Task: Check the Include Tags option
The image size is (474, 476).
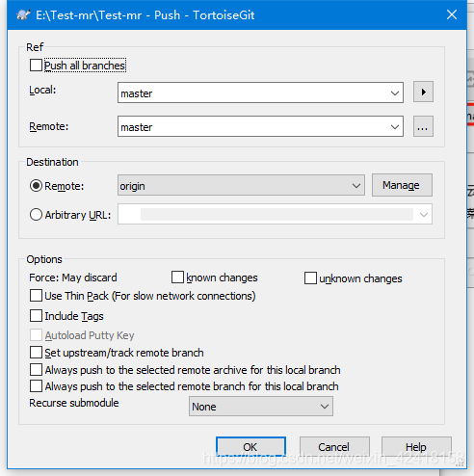Action: (36, 316)
